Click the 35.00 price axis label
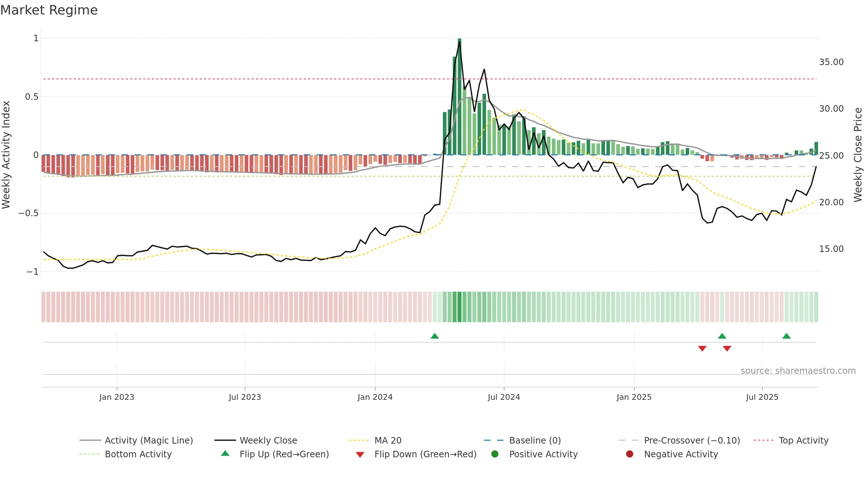The height and width of the screenshot is (488, 868). tap(831, 62)
